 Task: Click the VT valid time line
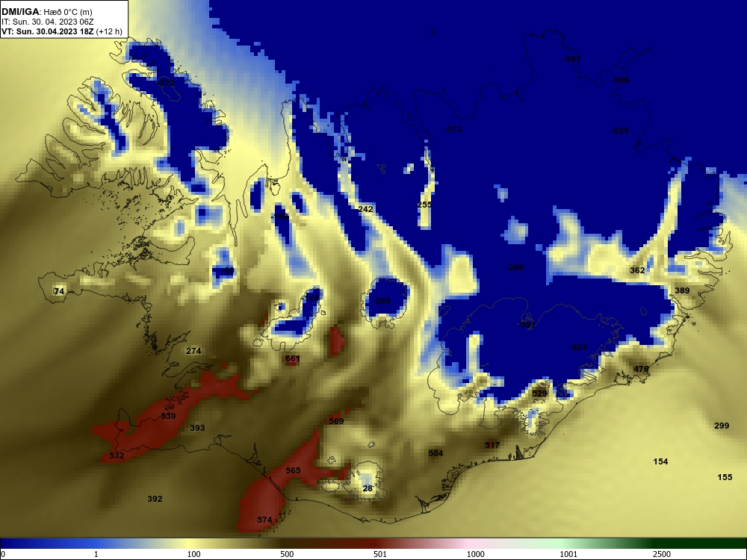pos(61,32)
